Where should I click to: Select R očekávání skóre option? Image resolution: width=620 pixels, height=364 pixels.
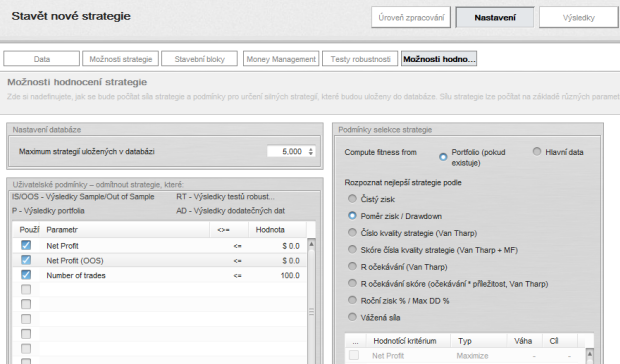[352, 283]
